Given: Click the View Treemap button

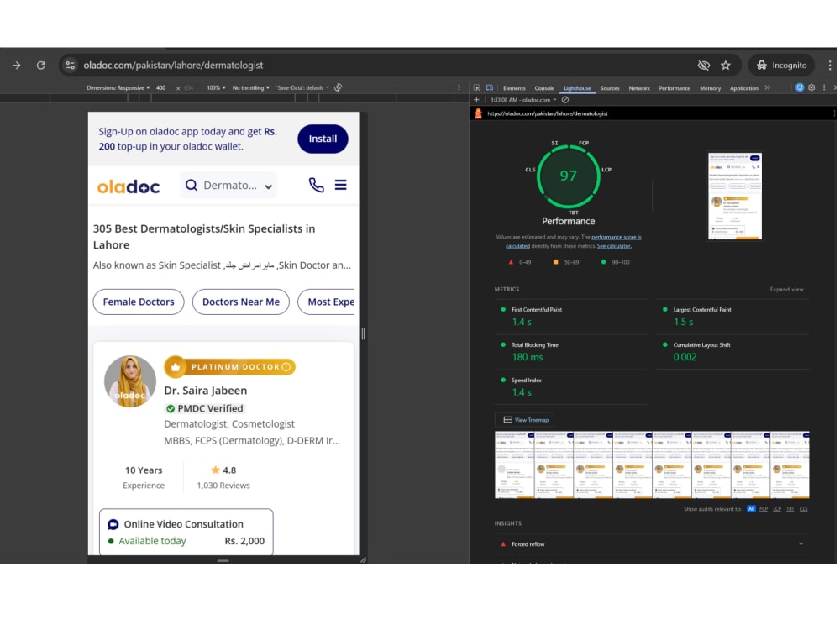Looking at the screenshot, I should point(524,420).
